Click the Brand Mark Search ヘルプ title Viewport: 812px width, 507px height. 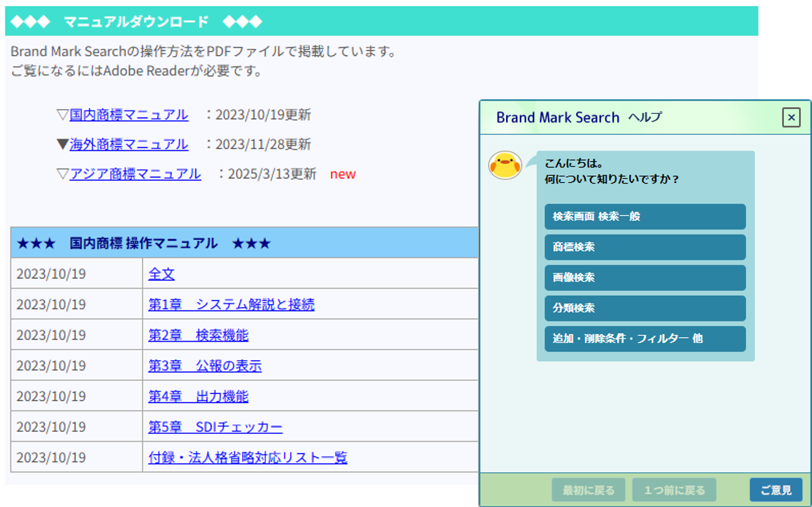point(579,118)
